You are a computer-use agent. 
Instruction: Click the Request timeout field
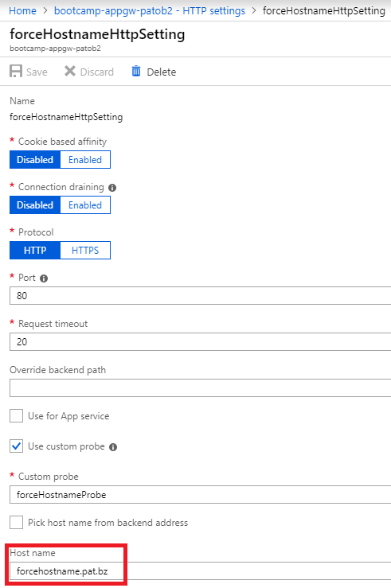click(201, 341)
